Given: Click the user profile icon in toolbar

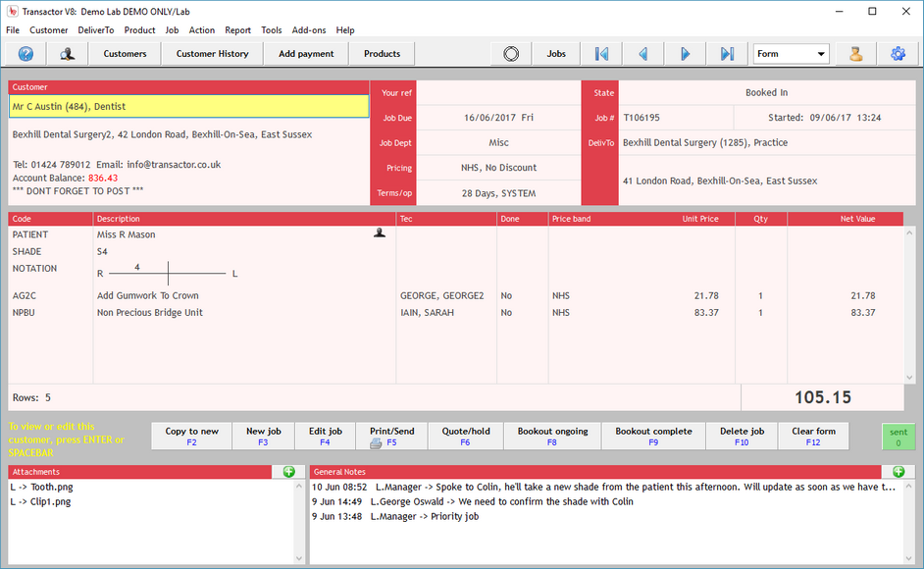Looking at the screenshot, I should point(855,54).
